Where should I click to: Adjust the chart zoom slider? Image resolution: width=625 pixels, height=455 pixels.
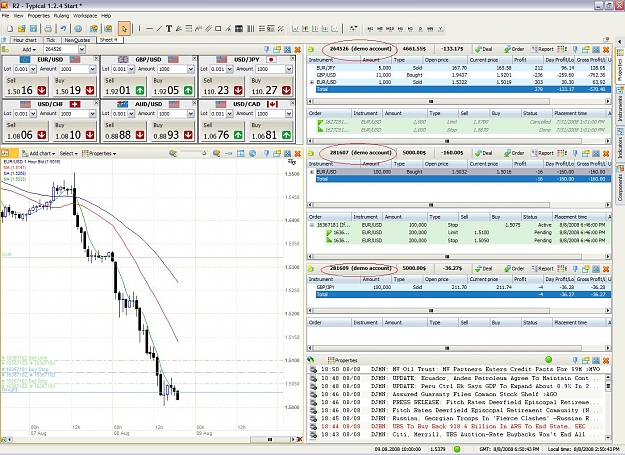[x=194, y=153]
